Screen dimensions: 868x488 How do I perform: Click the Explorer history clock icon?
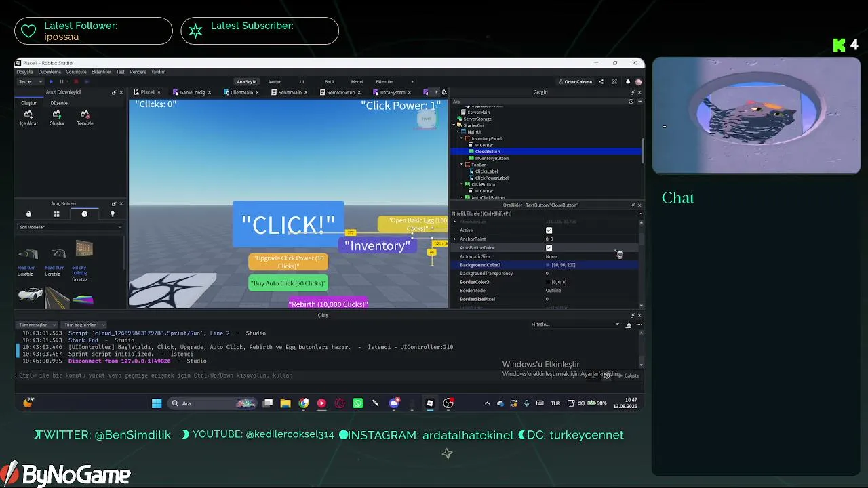pyautogui.click(x=631, y=102)
